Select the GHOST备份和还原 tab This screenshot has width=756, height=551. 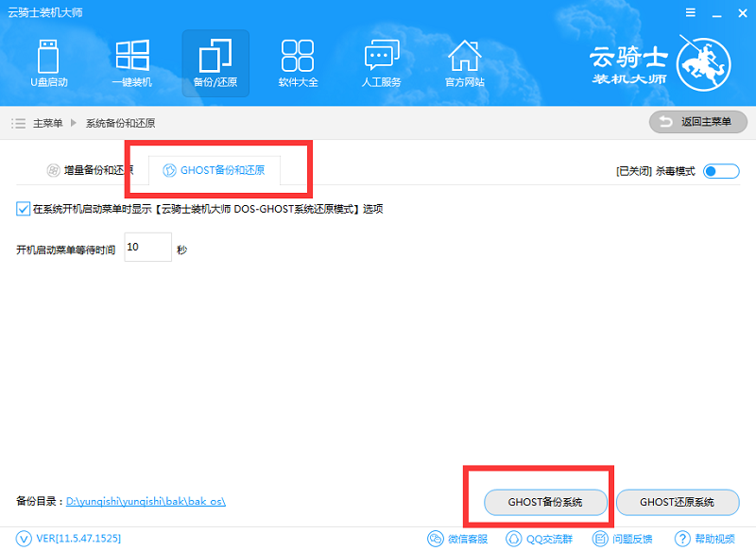[x=215, y=170]
